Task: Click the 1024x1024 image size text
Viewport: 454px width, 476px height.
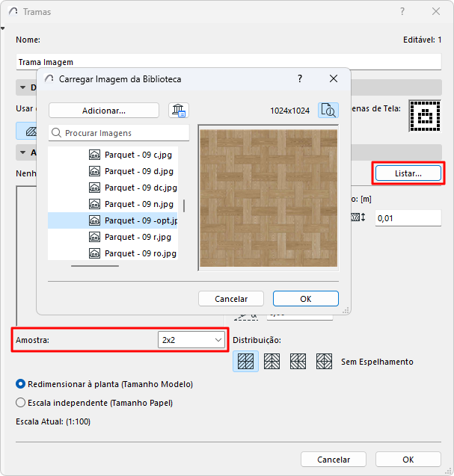Action: tap(290, 111)
